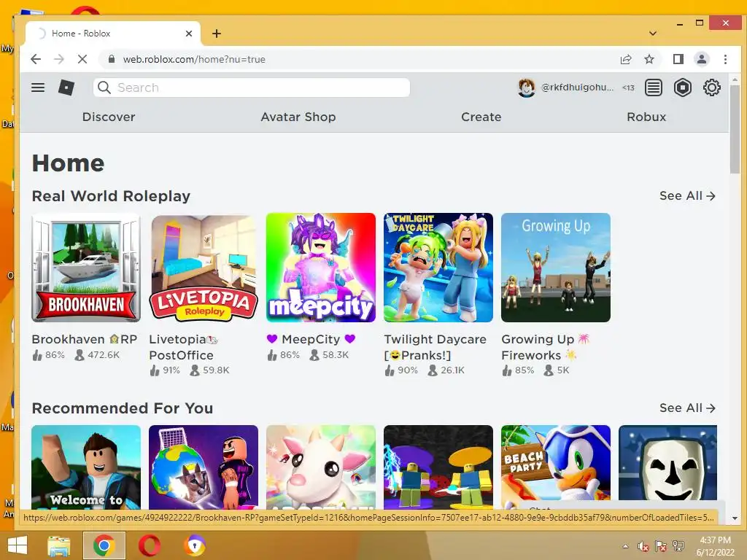Open the MeepCity game thumbnail

(321, 268)
